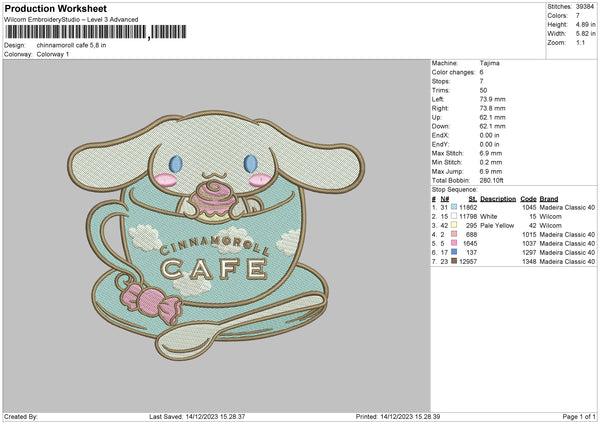The height and width of the screenshot is (424, 600).
Task: Click stitch count '12957' in stop row 7
Action: [468, 262]
